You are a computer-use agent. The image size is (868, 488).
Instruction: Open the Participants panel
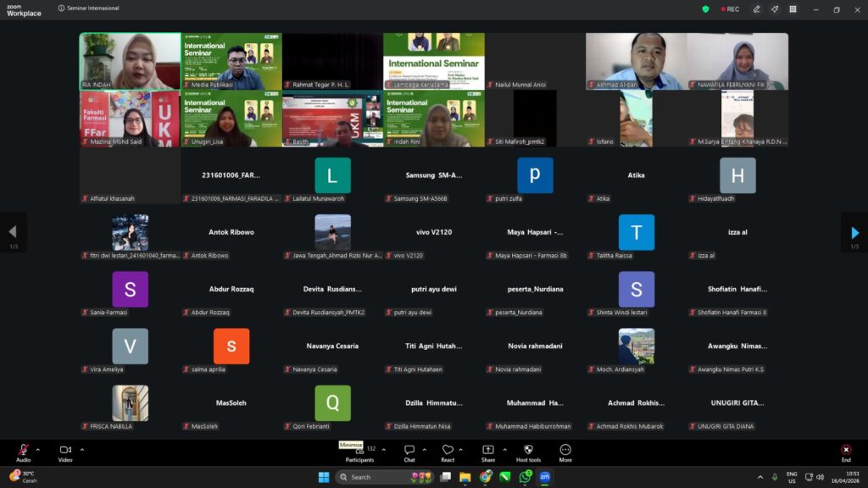pyautogui.click(x=359, y=451)
